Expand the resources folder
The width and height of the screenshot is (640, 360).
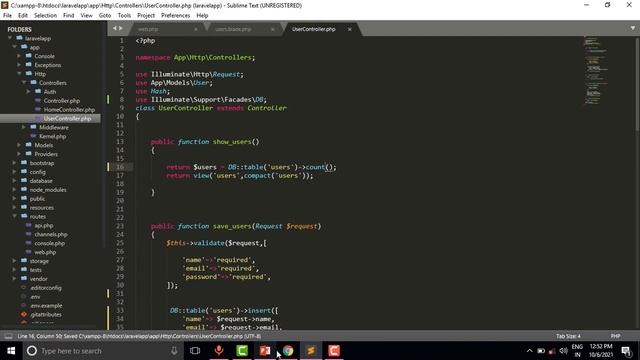point(14,207)
